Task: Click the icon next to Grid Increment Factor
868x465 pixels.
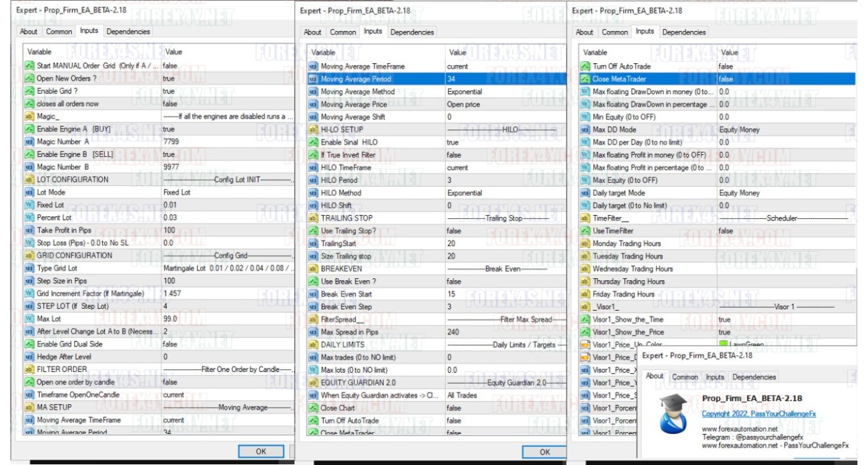Action: [x=29, y=293]
